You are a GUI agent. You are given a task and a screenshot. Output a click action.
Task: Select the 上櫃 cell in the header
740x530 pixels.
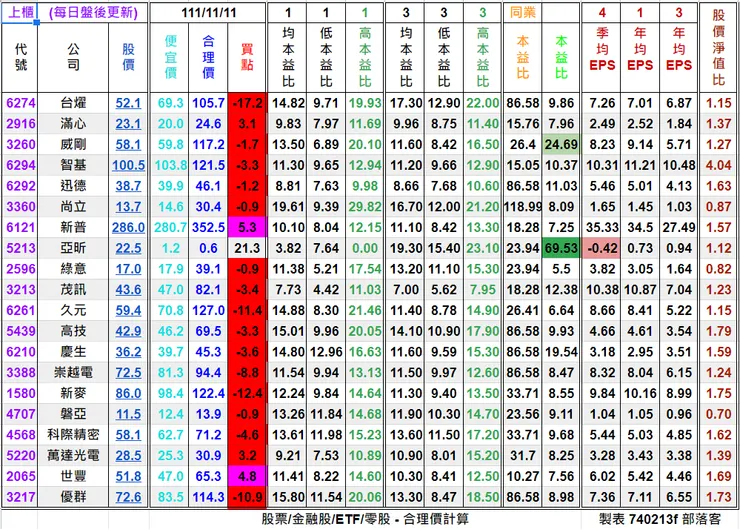click(x=19, y=12)
